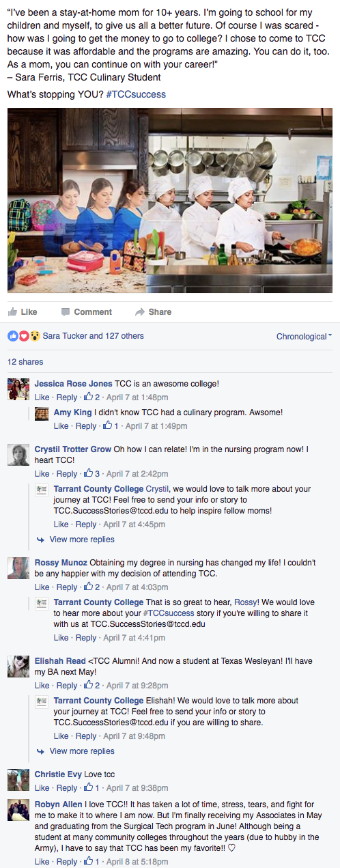This screenshot has height=868, width=340.
Task: Expand View more replies under Elishah's comment
Action: point(82,751)
